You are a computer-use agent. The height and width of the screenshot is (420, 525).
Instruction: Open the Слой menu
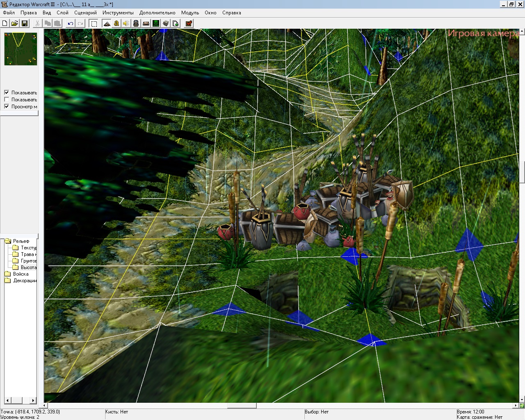tap(63, 13)
